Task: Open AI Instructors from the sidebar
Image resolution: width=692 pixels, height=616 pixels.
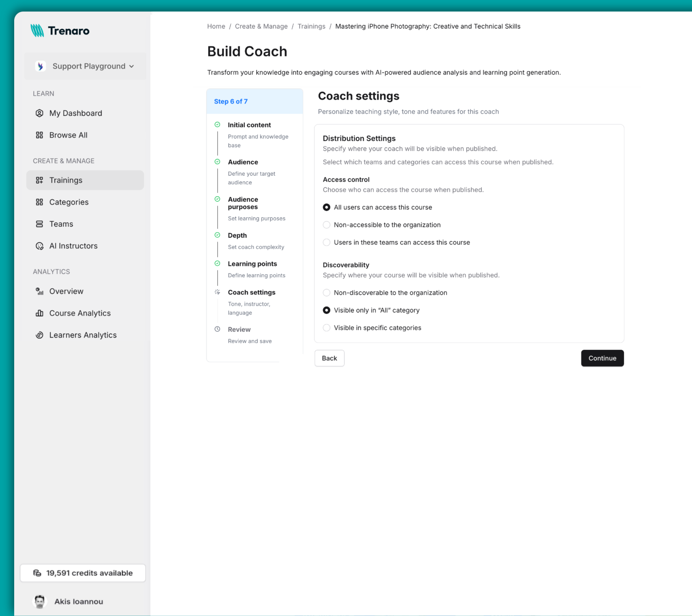Action: point(73,246)
